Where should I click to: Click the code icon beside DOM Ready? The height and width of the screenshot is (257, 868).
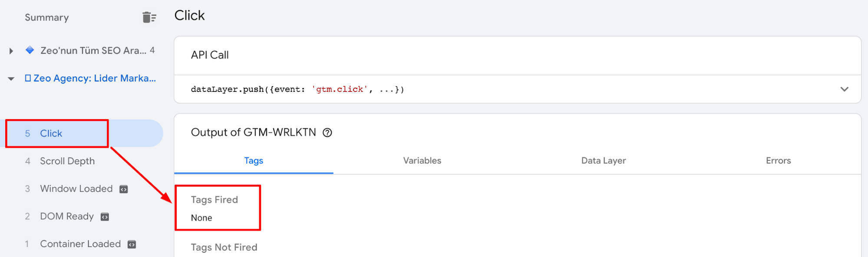click(x=105, y=217)
